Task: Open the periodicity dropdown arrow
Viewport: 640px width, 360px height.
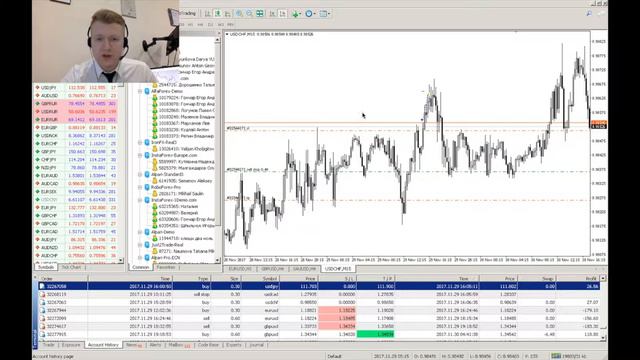Action: tap(315, 14)
